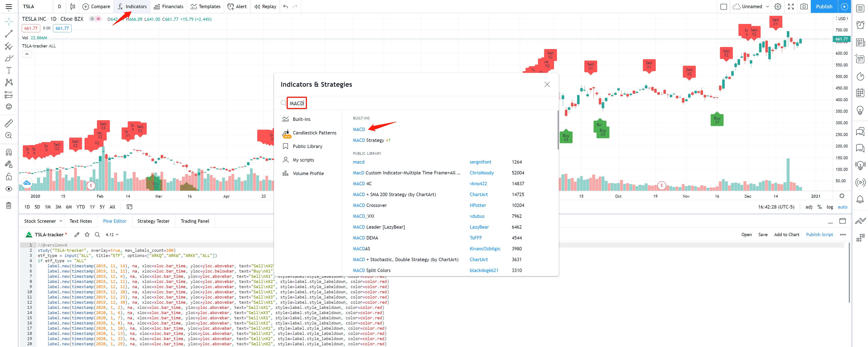This screenshot has width=868, height=347.
Task: Click the fullscreen mode icon
Action: tap(791, 6)
